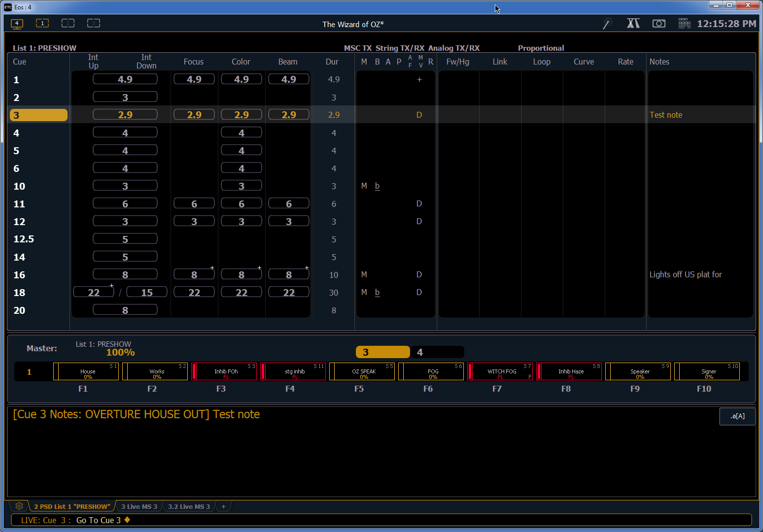Click the Notes column header

coord(659,62)
